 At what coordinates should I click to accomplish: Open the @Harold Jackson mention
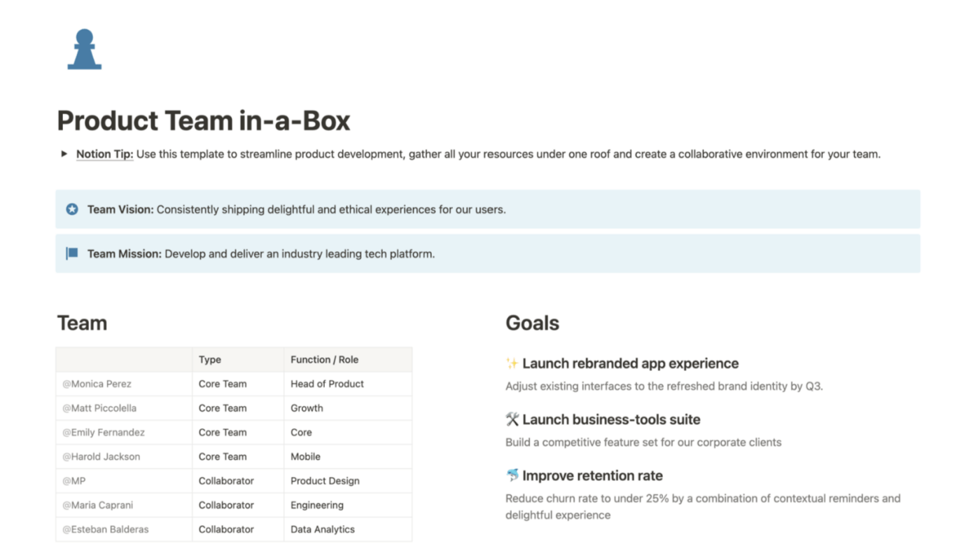point(101,456)
